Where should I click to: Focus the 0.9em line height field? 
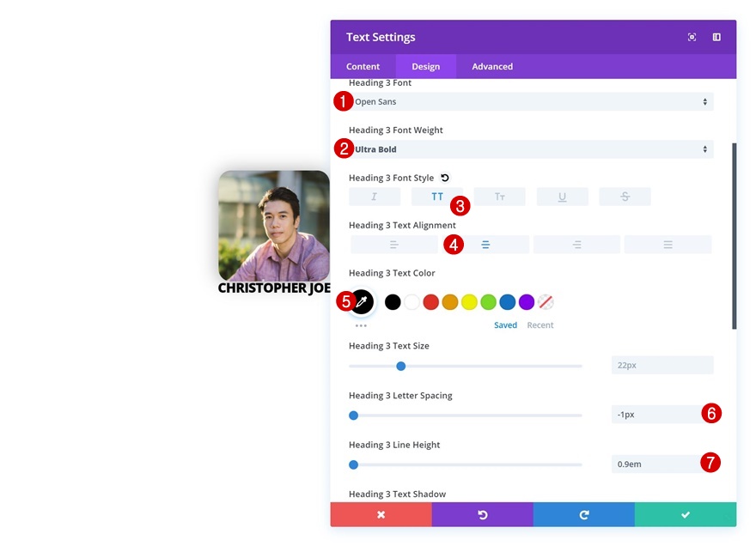[662, 464]
